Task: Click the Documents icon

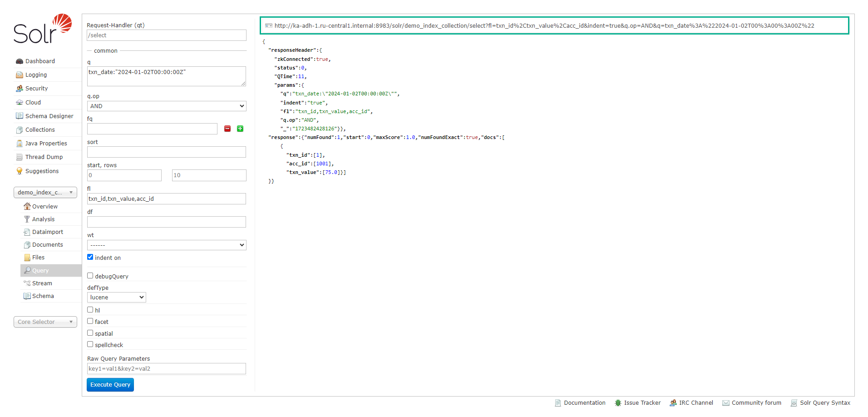Action: pyautogui.click(x=27, y=245)
